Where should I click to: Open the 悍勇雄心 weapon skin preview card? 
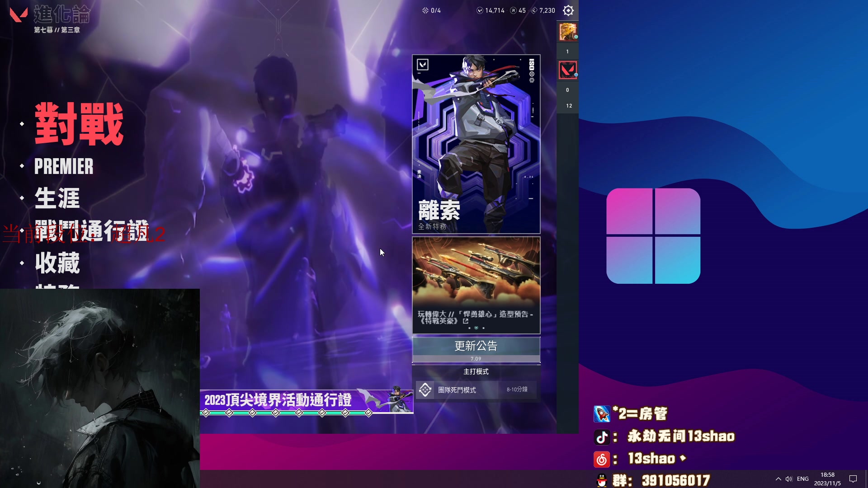(476, 286)
